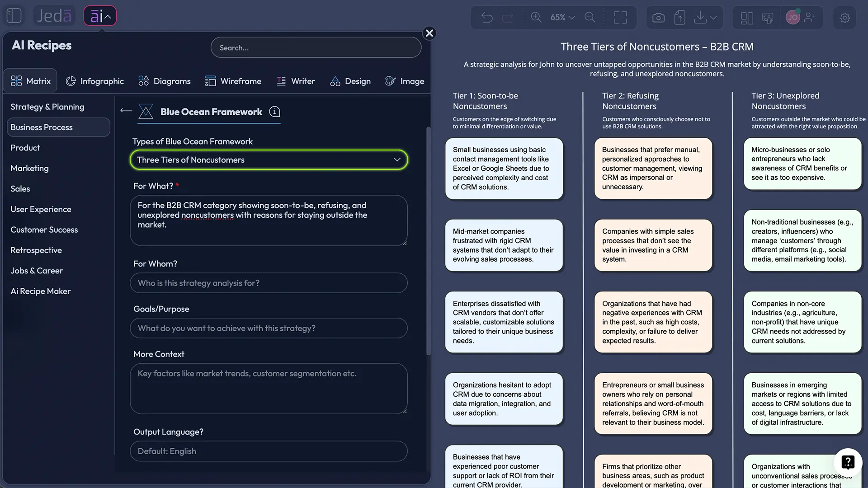This screenshot has height=488, width=868.
Task: Take a canvas screenshot with camera icon
Action: 658,18
